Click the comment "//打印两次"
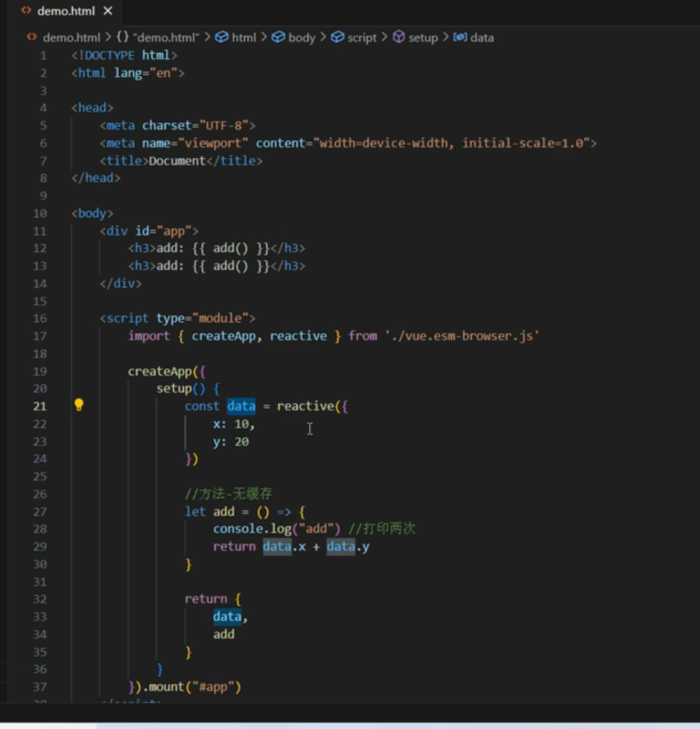This screenshot has width=700, height=729. point(382,528)
